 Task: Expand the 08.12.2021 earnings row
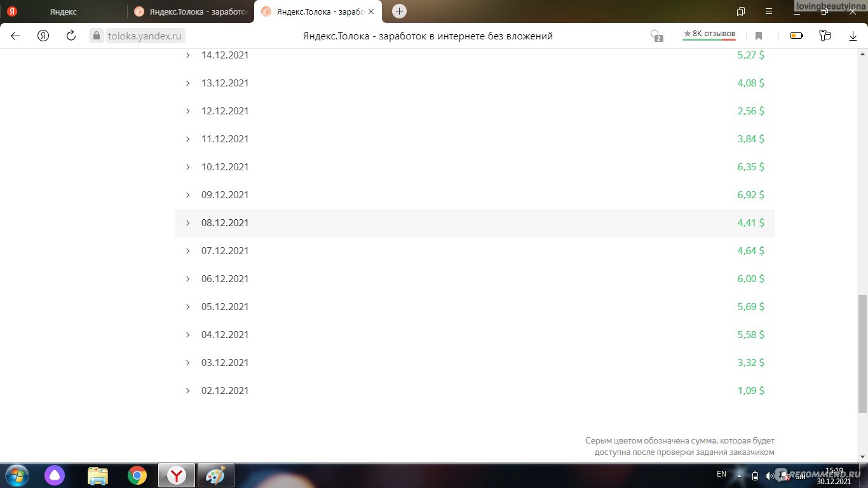tap(475, 223)
